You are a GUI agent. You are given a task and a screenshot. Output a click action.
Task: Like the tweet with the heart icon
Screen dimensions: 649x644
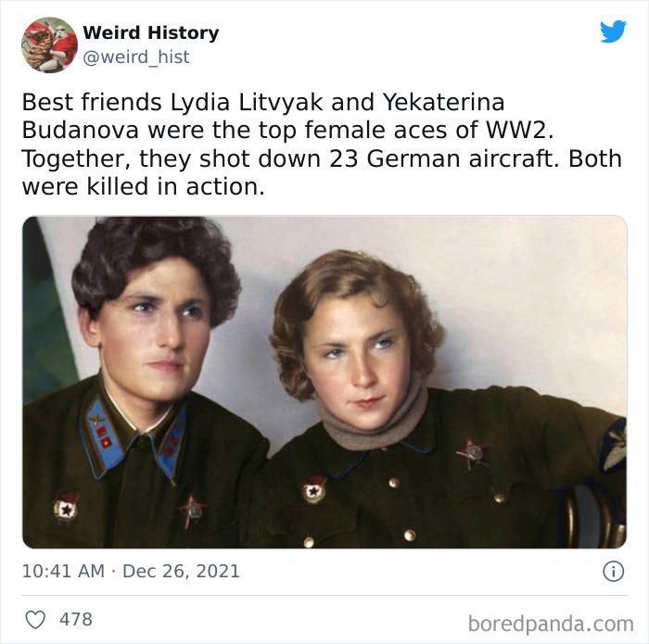pos(35,620)
